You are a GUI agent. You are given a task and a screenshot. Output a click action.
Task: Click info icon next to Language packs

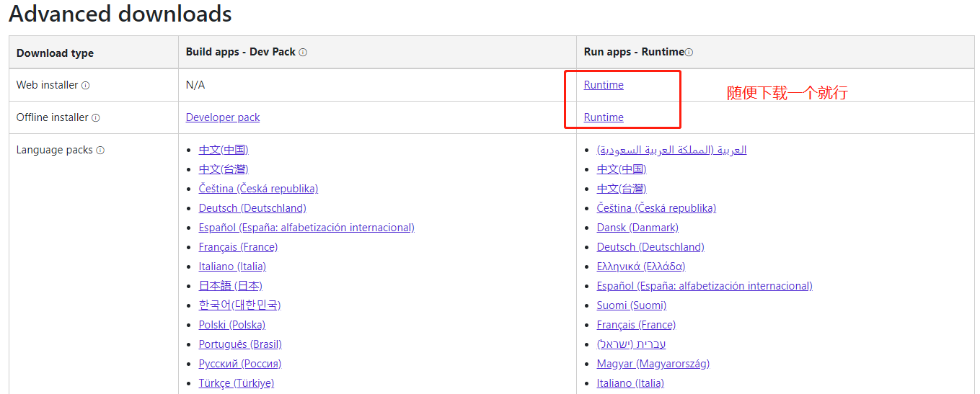pyautogui.click(x=100, y=150)
